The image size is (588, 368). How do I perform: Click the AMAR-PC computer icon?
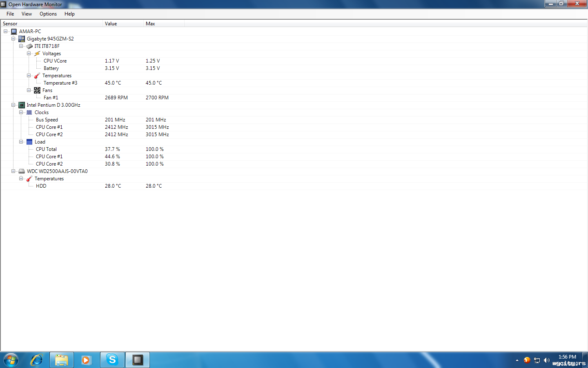click(14, 31)
